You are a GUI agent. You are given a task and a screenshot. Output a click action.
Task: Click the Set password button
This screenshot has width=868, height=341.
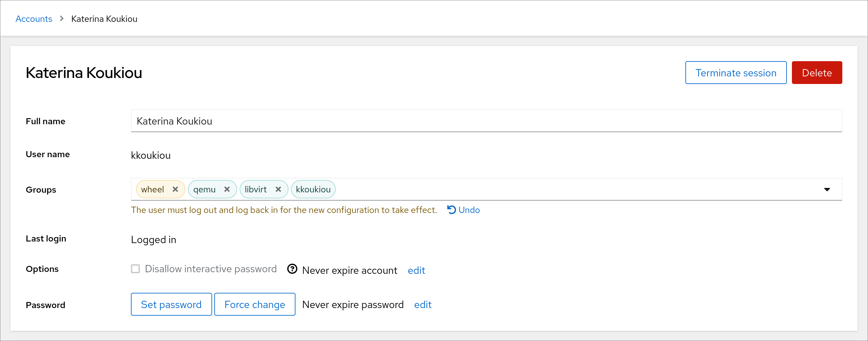click(x=171, y=304)
